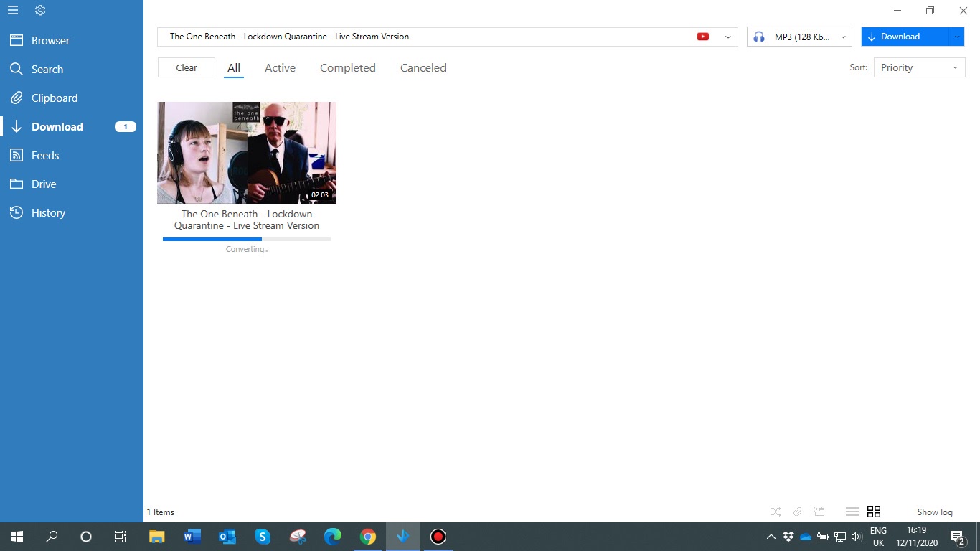Screen dimensions: 980x551
Task: Open the Drive section
Action: [72, 184]
